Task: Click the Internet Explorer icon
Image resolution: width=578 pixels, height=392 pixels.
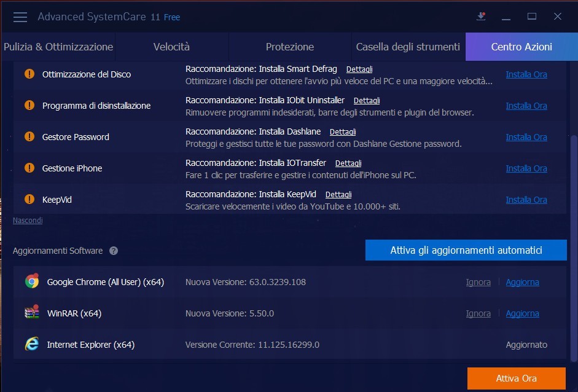Action: click(32, 345)
